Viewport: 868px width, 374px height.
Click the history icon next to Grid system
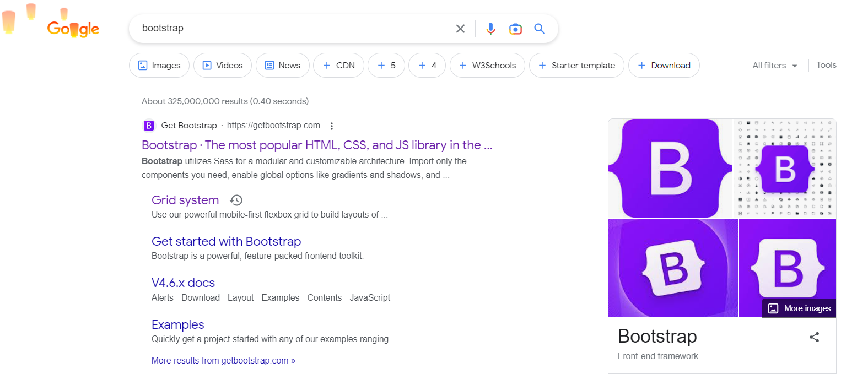pos(236,200)
